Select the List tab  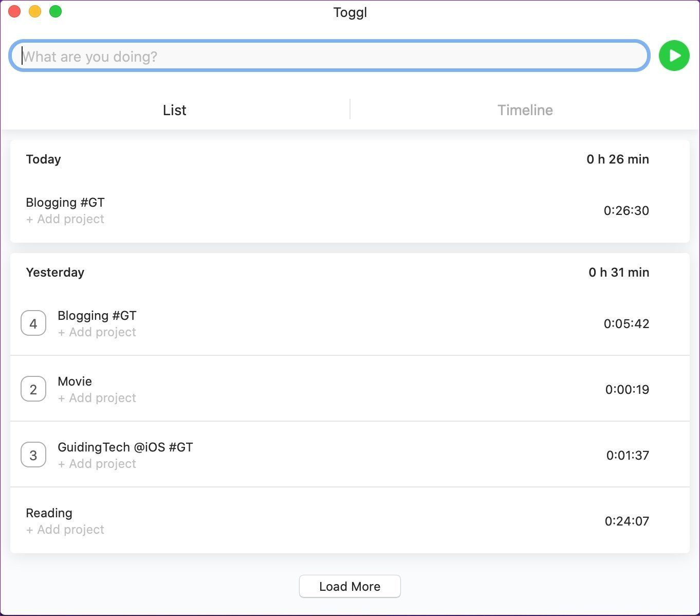[174, 110]
